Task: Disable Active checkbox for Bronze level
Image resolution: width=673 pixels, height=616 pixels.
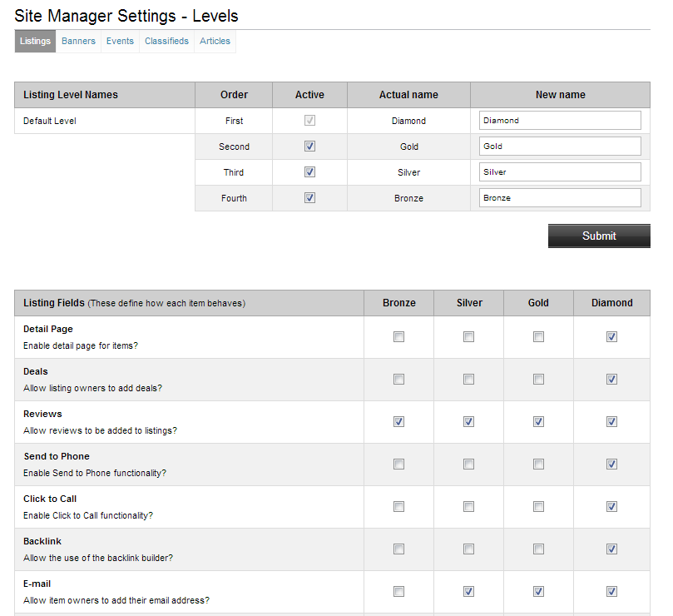Action: [309, 198]
